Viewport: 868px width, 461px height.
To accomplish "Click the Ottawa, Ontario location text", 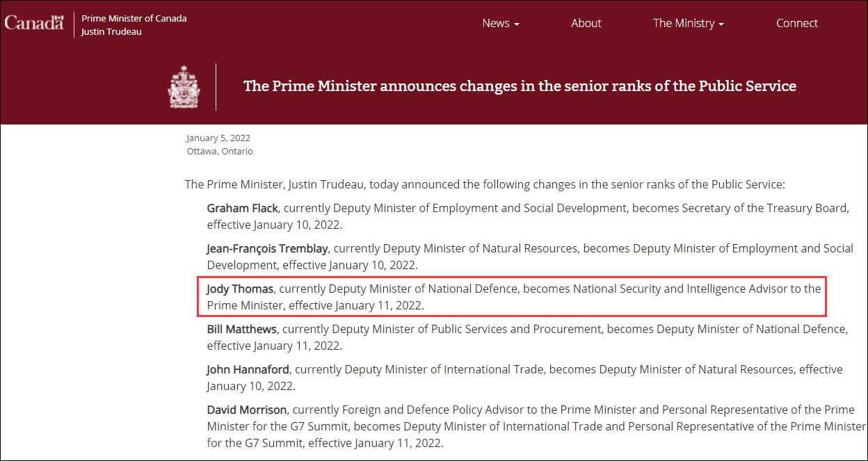I will [220, 151].
